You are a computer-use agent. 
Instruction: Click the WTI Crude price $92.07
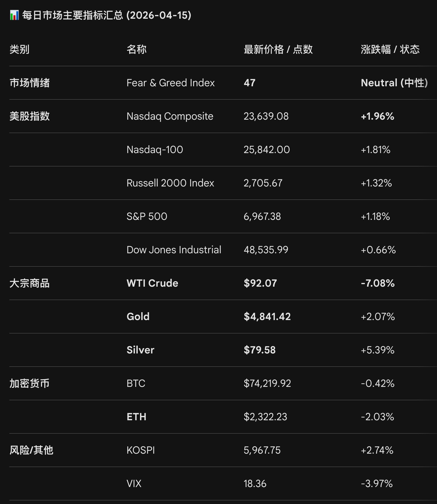tap(260, 283)
